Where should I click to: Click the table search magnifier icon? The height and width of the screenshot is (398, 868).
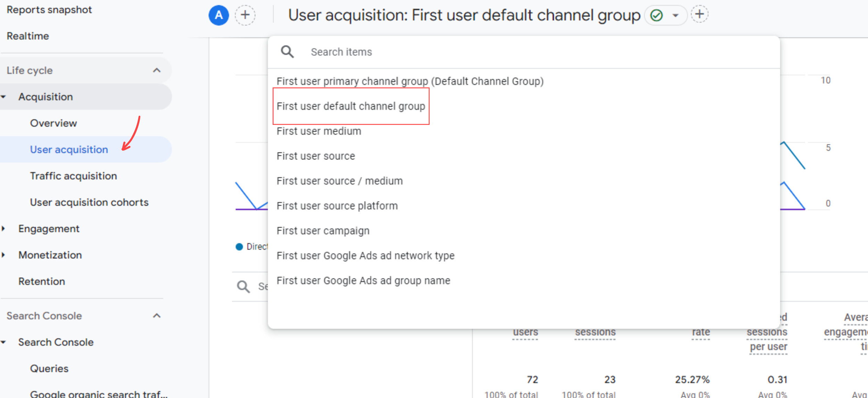click(243, 287)
